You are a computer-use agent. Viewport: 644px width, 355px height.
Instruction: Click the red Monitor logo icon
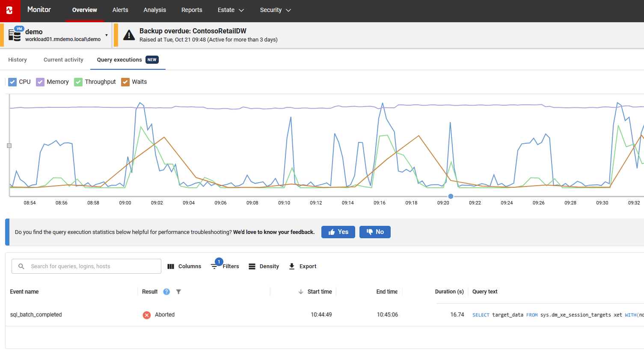pos(9,10)
